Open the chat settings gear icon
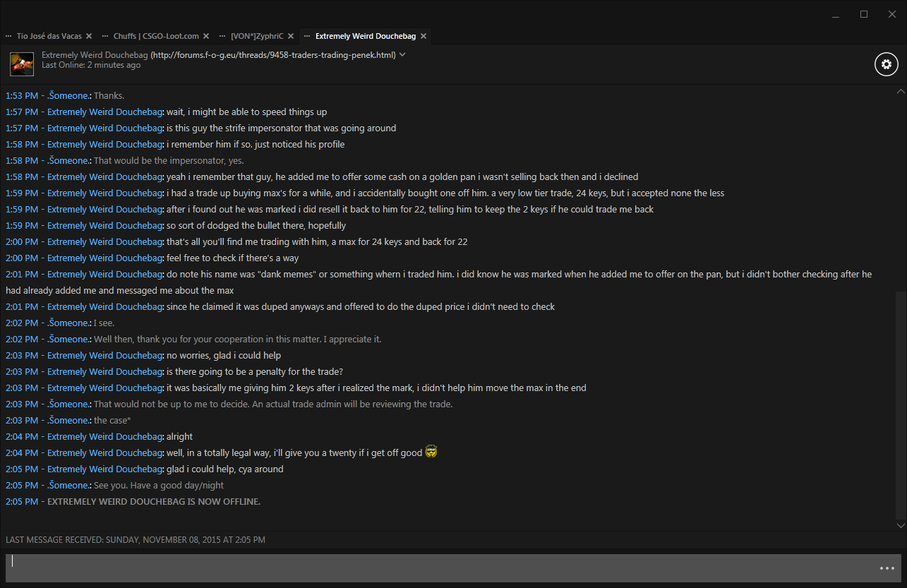Image resolution: width=907 pixels, height=588 pixels. coord(887,64)
